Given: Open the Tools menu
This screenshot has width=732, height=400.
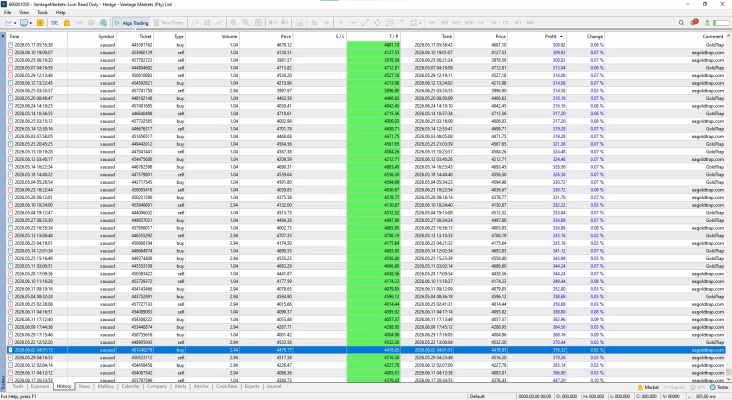Looking at the screenshot, I should click(42, 12).
